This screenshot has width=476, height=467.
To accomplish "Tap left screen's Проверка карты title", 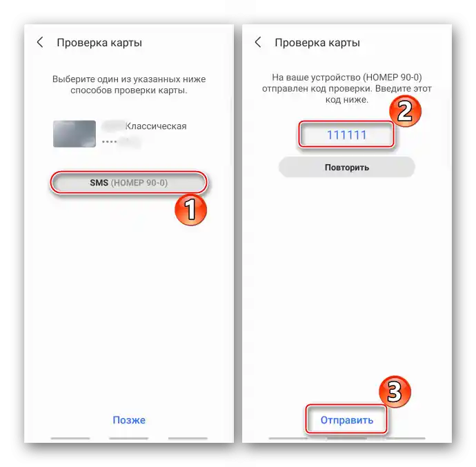I will point(99,43).
